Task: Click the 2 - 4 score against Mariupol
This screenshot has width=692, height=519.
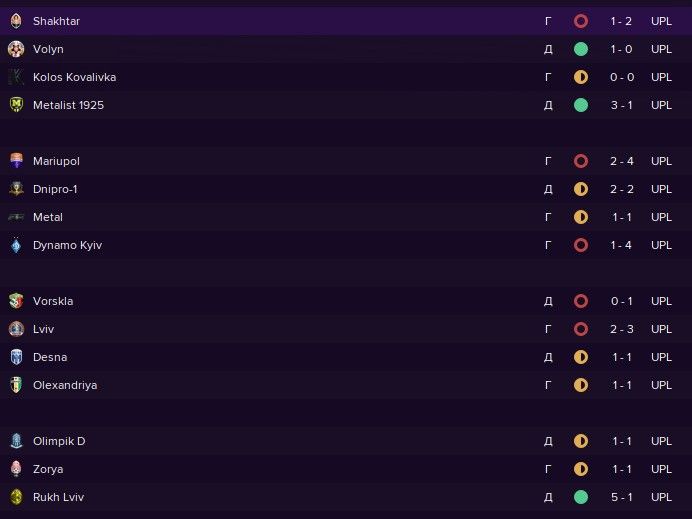Action: pos(620,161)
